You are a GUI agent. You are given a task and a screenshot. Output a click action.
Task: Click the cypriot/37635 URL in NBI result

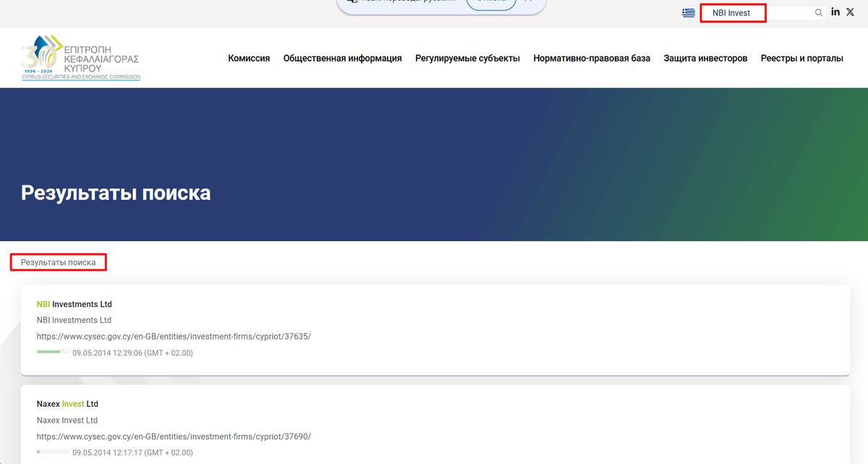coord(174,337)
